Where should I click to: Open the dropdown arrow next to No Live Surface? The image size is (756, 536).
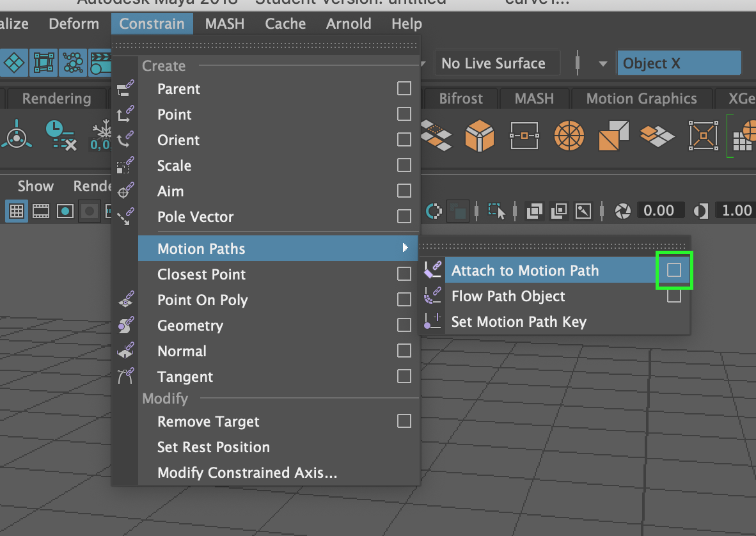point(602,63)
